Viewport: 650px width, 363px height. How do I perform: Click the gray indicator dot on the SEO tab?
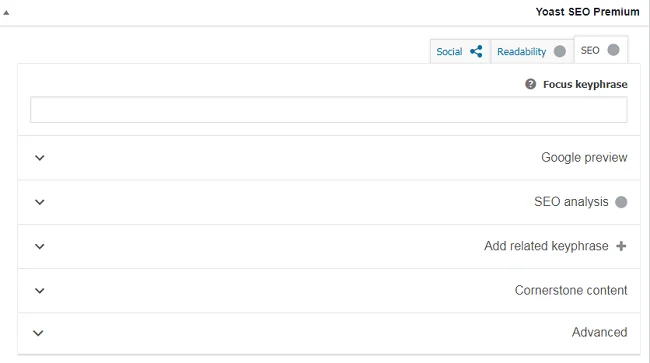pyautogui.click(x=614, y=50)
